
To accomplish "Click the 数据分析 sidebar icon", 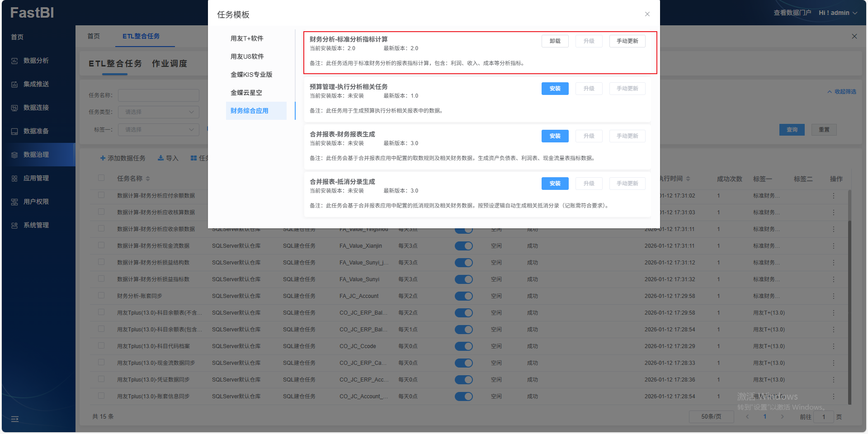I will (14, 61).
